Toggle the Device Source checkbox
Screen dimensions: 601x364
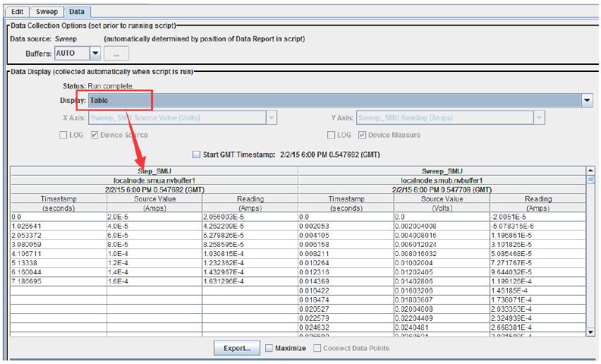(95, 135)
